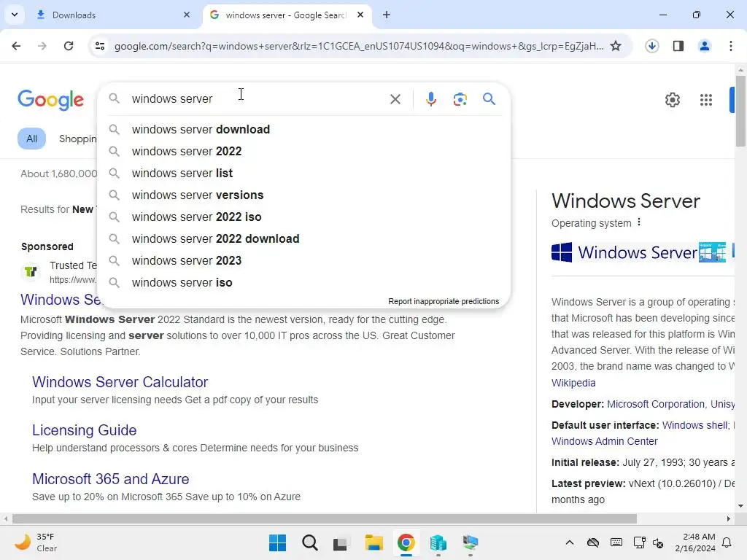Click the vertical page scrollbar

[x=740, y=112]
